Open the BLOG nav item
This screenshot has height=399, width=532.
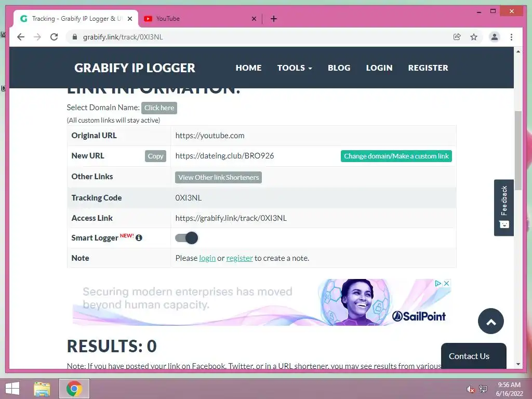(x=339, y=68)
